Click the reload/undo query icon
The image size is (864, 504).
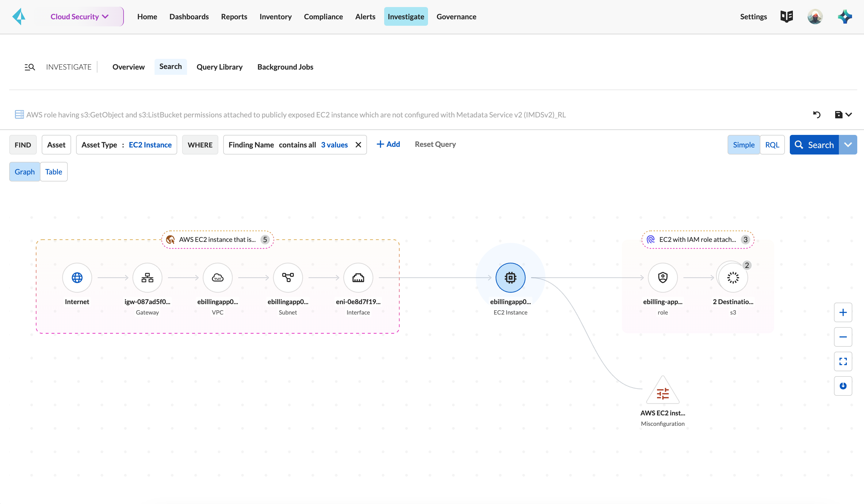[x=816, y=115]
